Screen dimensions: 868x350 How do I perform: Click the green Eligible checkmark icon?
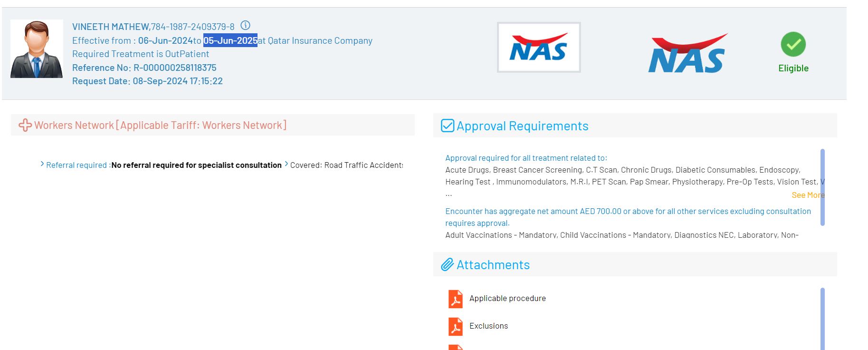tap(793, 44)
